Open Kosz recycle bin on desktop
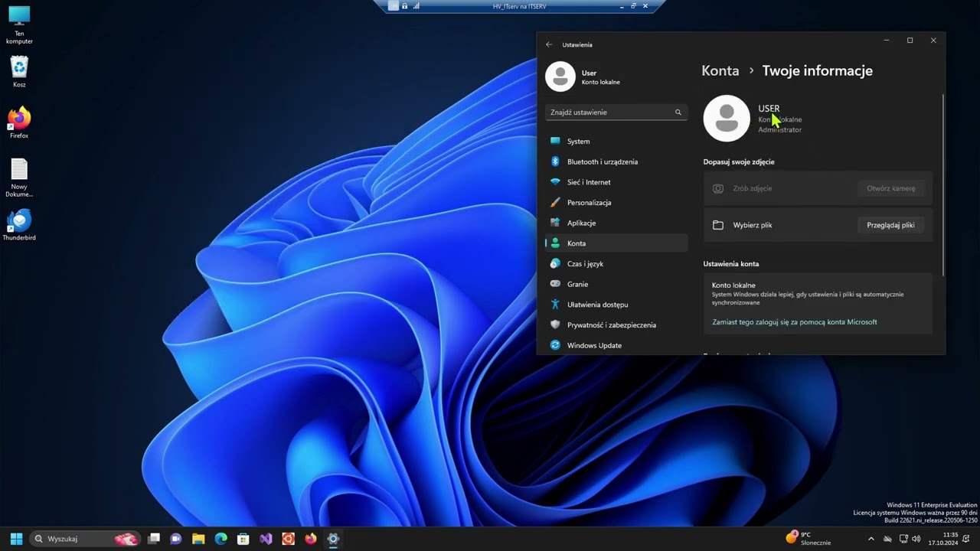The height and width of the screenshot is (551, 980). tap(19, 69)
